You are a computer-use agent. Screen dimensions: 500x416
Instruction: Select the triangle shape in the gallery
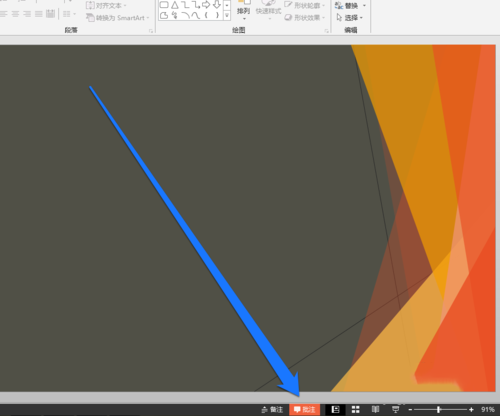(175, 5)
